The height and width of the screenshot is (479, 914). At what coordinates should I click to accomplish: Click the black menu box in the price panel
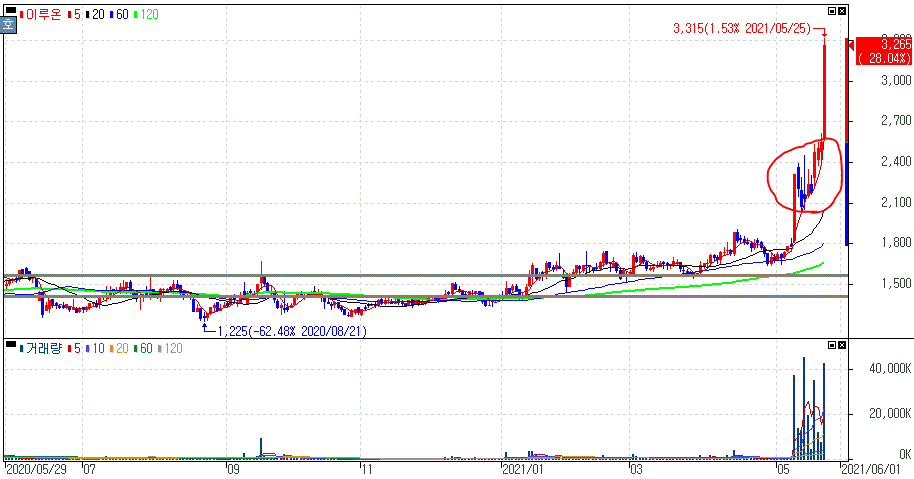point(10,10)
